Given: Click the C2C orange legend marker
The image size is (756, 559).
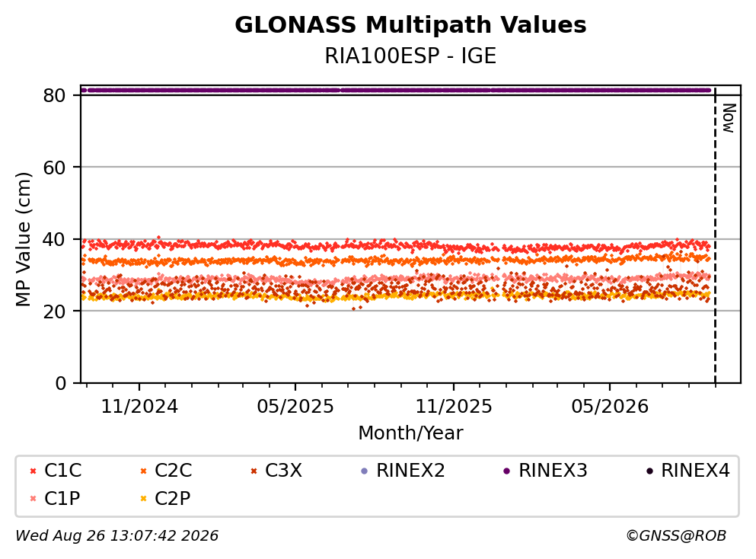Looking at the screenshot, I should click(x=143, y=471).
